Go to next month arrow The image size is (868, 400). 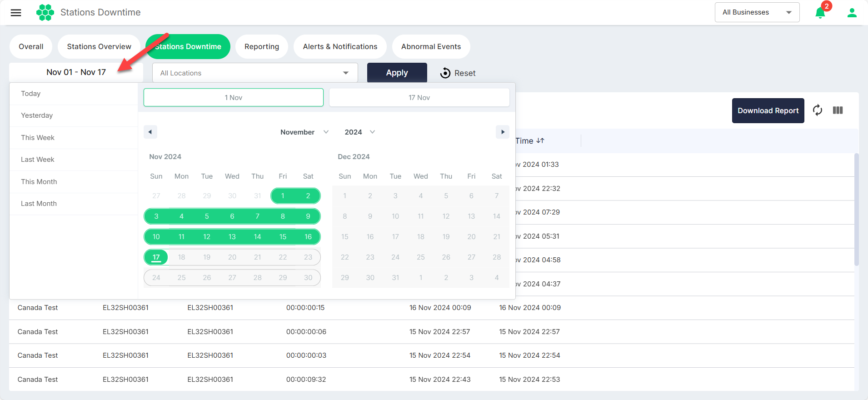coord(503,132)
